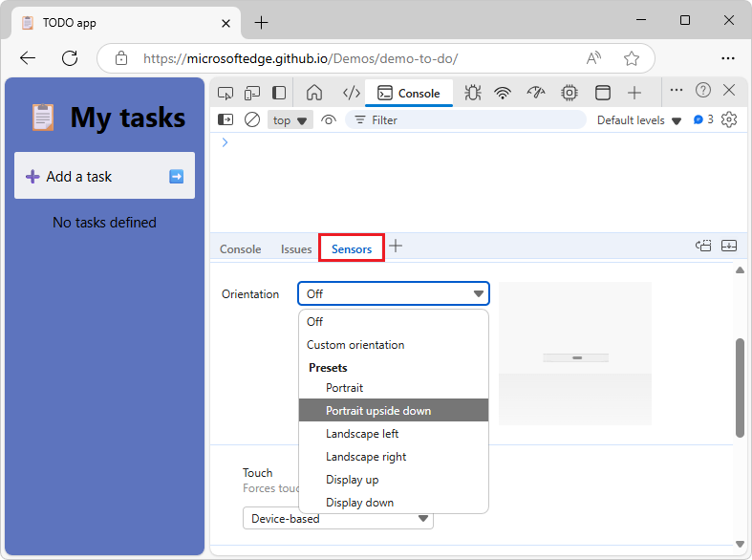Image resolution: width=752 pixels, height=560 pixels.
Task: Open the Network wifi icon tool
Action: [503, 93]
